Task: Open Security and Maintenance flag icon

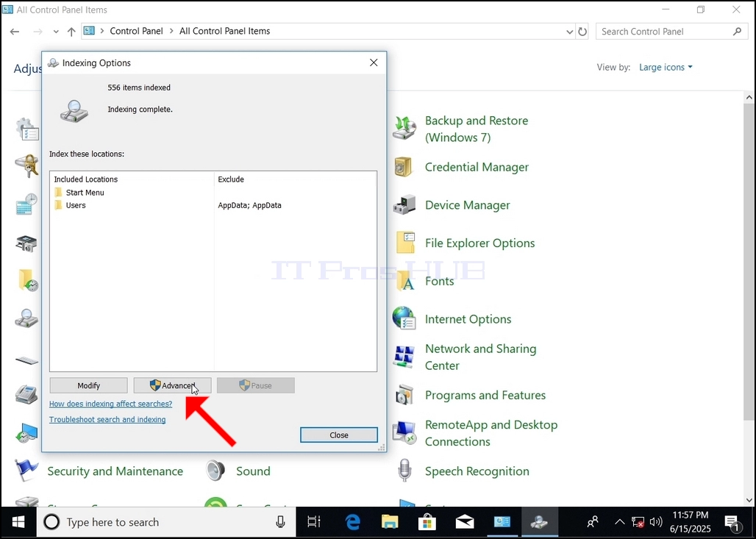Action: [26, 471]
